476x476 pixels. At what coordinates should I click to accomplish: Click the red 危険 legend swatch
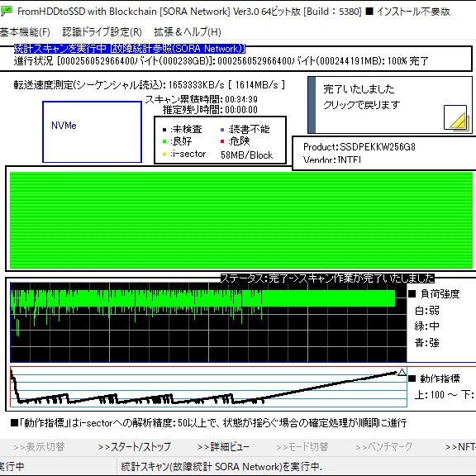222,141
